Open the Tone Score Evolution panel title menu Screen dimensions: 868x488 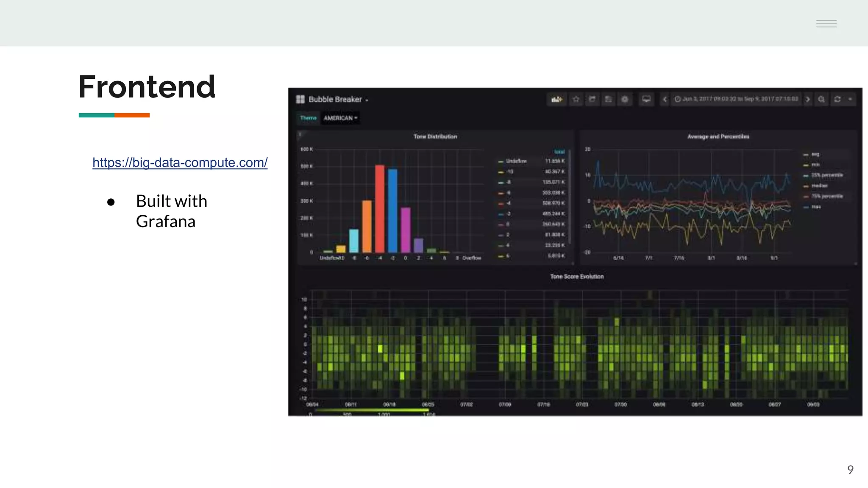pyautogui.click(x=576, y=277)
